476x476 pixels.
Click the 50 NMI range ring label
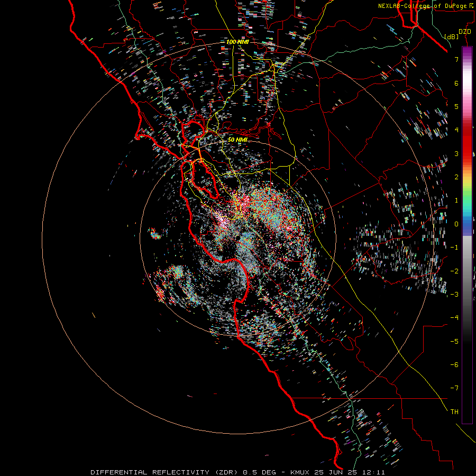237,140
